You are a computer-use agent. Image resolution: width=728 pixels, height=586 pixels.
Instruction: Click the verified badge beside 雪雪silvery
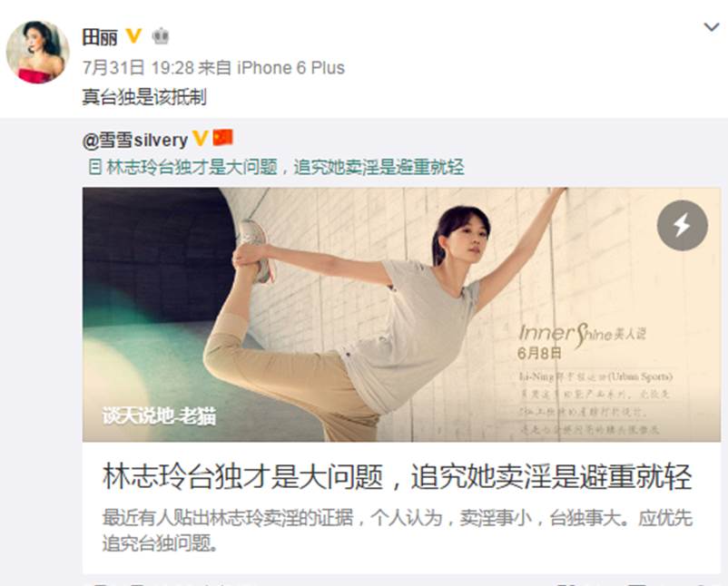[200, 138]
